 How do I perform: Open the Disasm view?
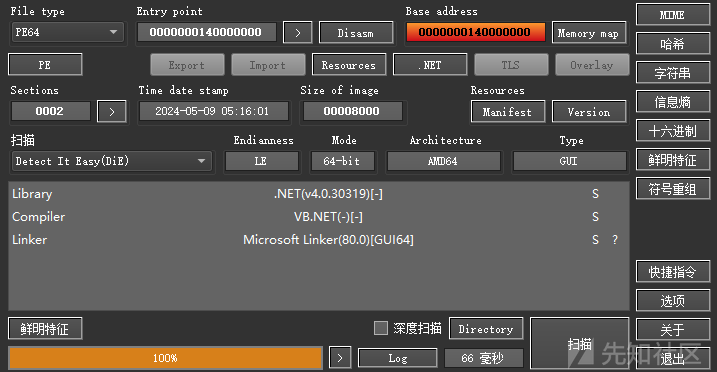(356, 33)
